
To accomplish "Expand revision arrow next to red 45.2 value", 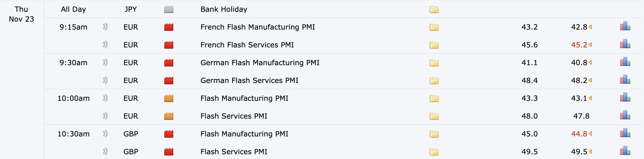I will [x=590, y=45].
